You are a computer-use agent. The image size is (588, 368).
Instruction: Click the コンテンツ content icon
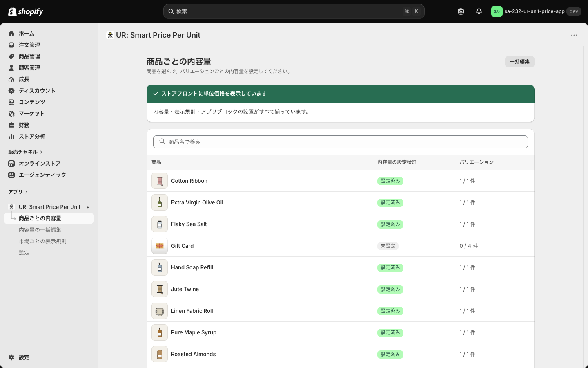coord(11,102)
